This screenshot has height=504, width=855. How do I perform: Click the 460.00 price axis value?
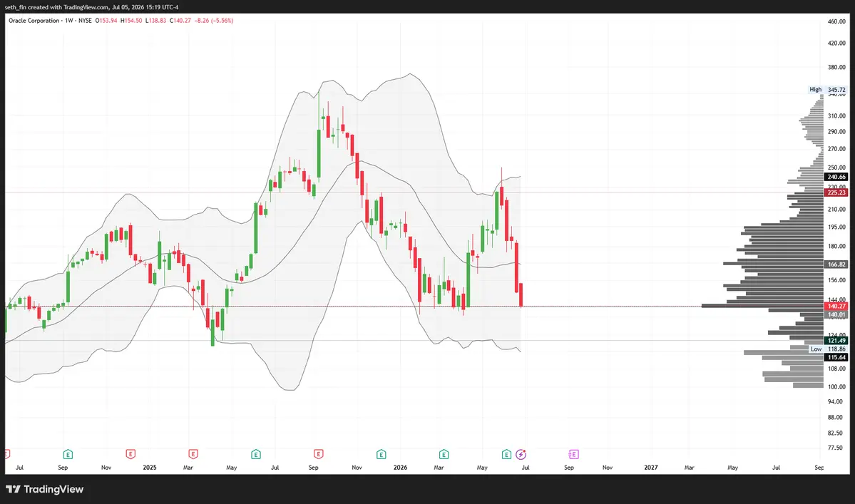[836, 21]
